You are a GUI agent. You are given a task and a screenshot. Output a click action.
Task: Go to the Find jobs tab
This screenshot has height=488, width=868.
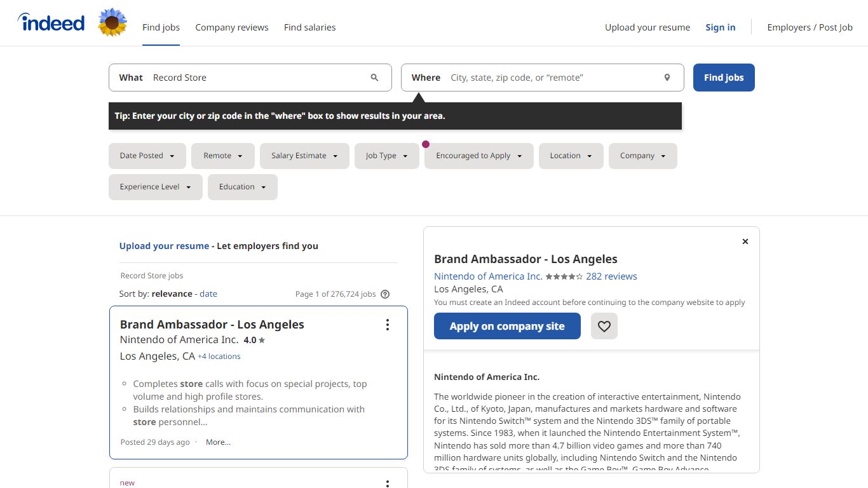click(x=161, y=27)
